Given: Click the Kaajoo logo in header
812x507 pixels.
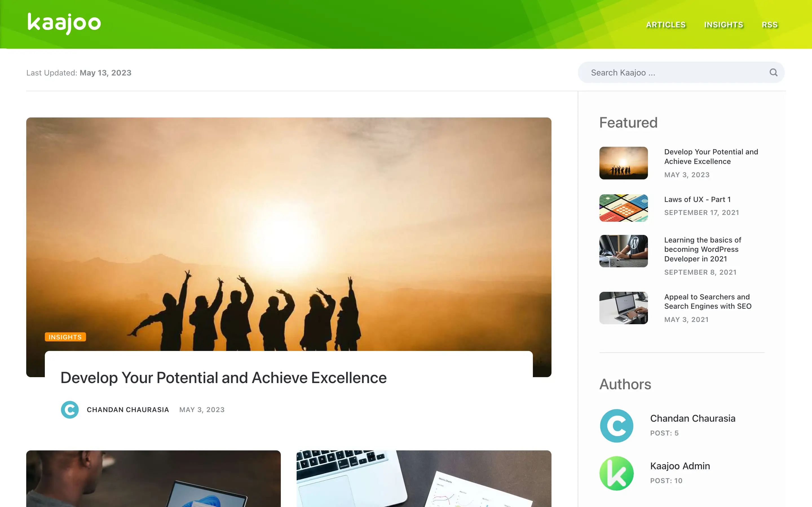Looking at the screenshot, I should tap(64, 23).
